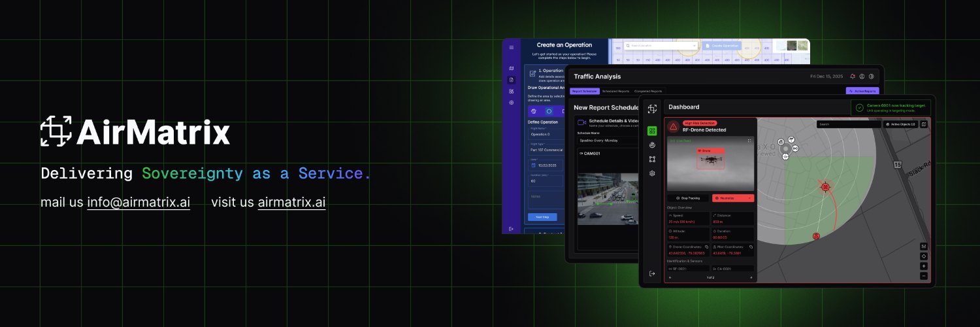Click the RF-Drone live feed video
Screen dimensions: 980x327
(x=710, y=163)
